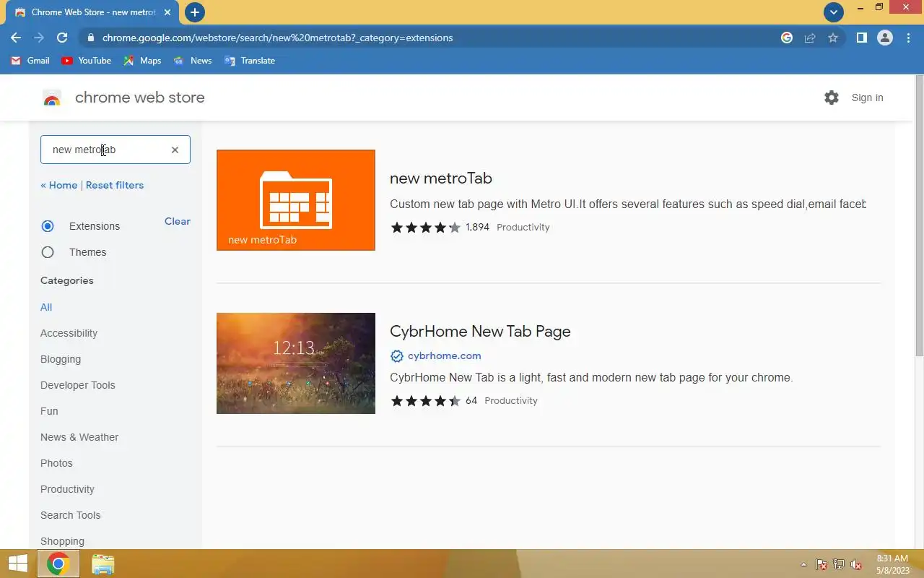
Task: Expand the tab search dropdown arrow
Action: click(834, 12)
